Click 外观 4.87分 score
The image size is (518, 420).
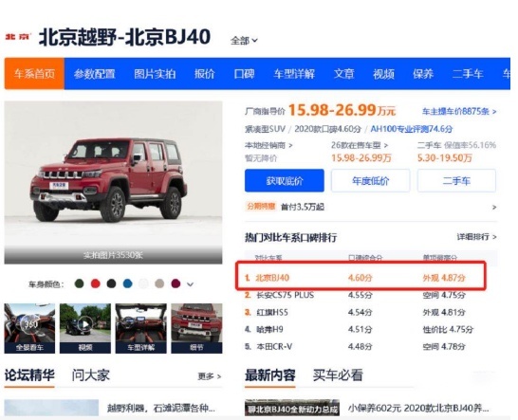pyautogui.click(x=444, y=278)
